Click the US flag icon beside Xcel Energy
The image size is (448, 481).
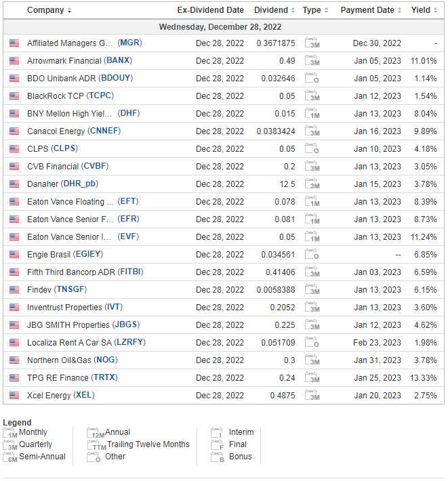coord(14,396)
